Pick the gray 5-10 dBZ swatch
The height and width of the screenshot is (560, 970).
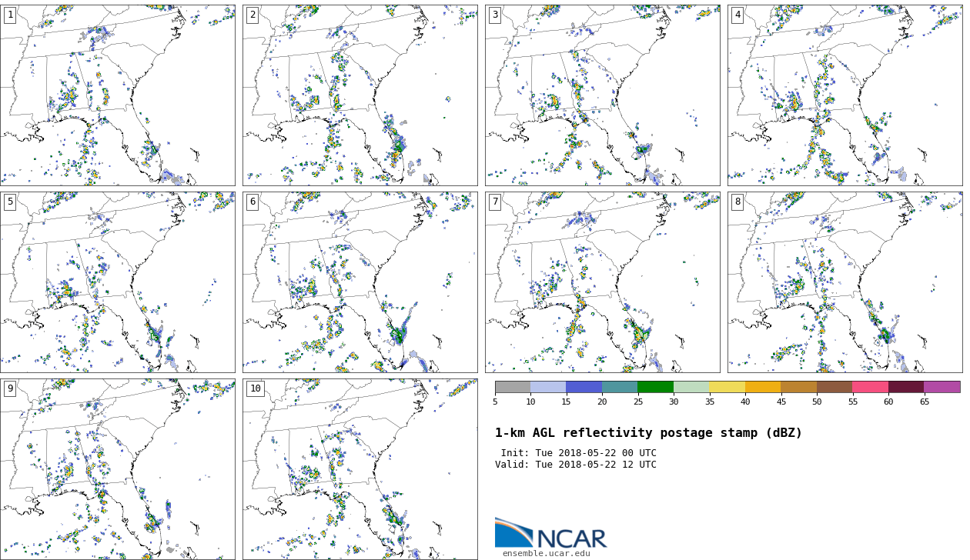tap(512, 387)
